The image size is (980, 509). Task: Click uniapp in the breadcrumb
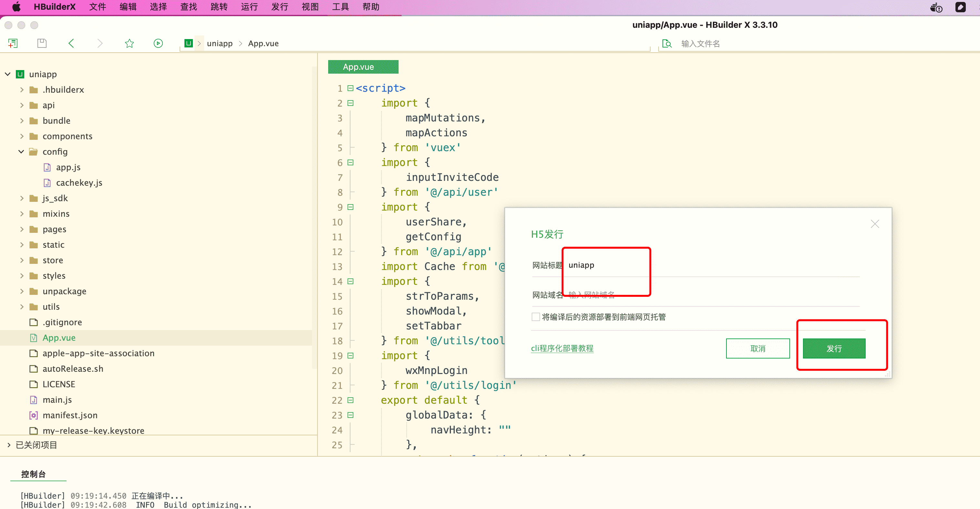coord(220,43)
